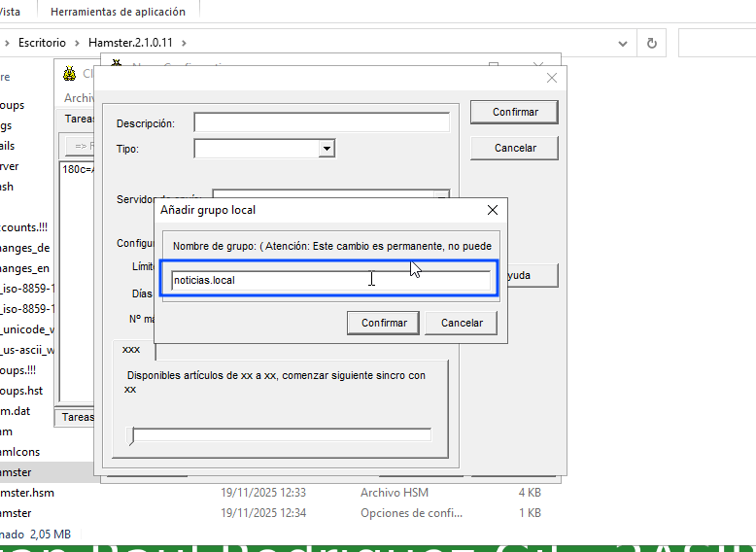The height and width of the screenshot is (552, 756).
Task: Click the group name field containing noticias.local
Action: (x=330, y=280)
